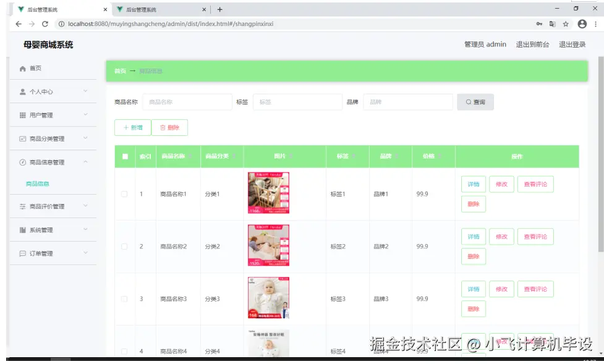Click inside the 商品名称 search field

[x=187, y=102]
